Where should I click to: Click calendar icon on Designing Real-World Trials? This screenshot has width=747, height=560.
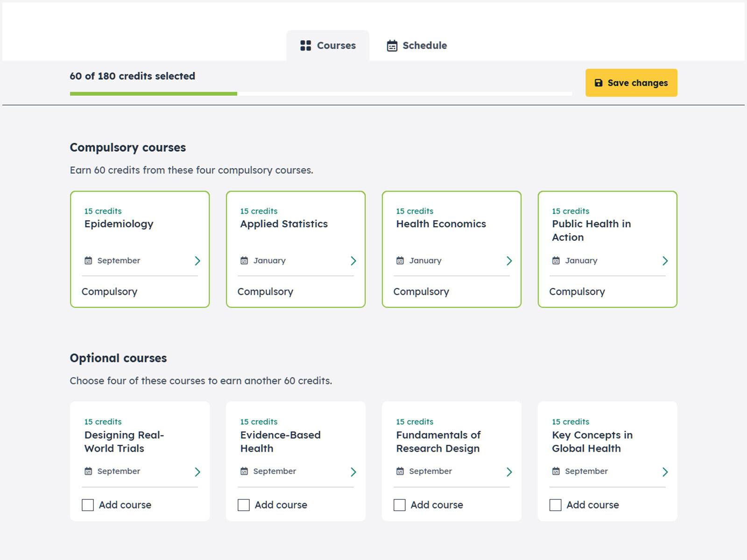(88, 471)
